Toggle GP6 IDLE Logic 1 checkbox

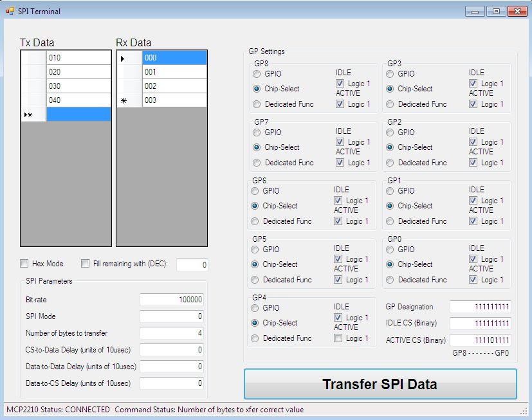coord(338,201)
